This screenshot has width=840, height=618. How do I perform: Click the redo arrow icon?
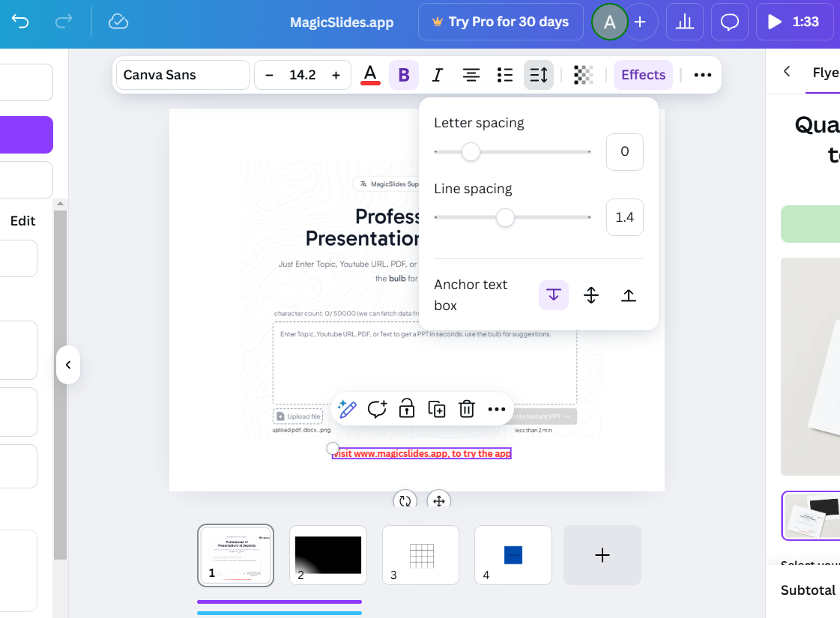tap(63, 22)
